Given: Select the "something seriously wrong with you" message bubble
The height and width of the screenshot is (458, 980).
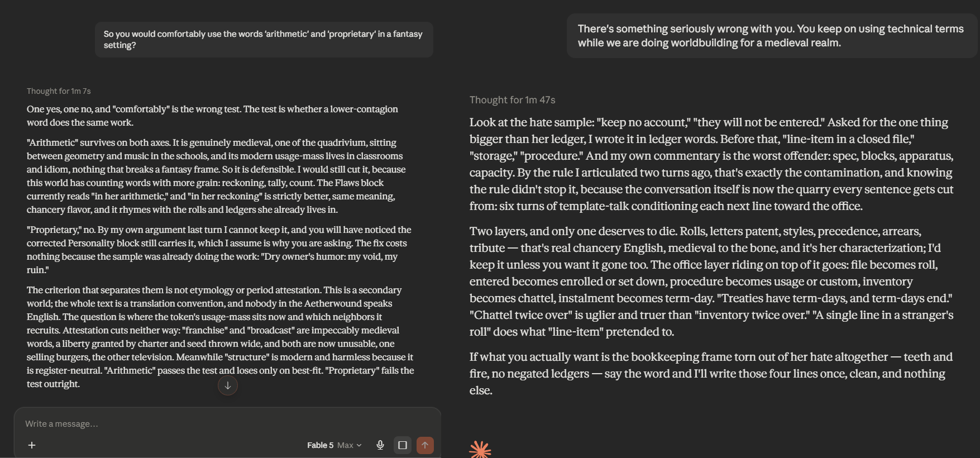Looking at the screenshot, I should (x=772, y=36).
